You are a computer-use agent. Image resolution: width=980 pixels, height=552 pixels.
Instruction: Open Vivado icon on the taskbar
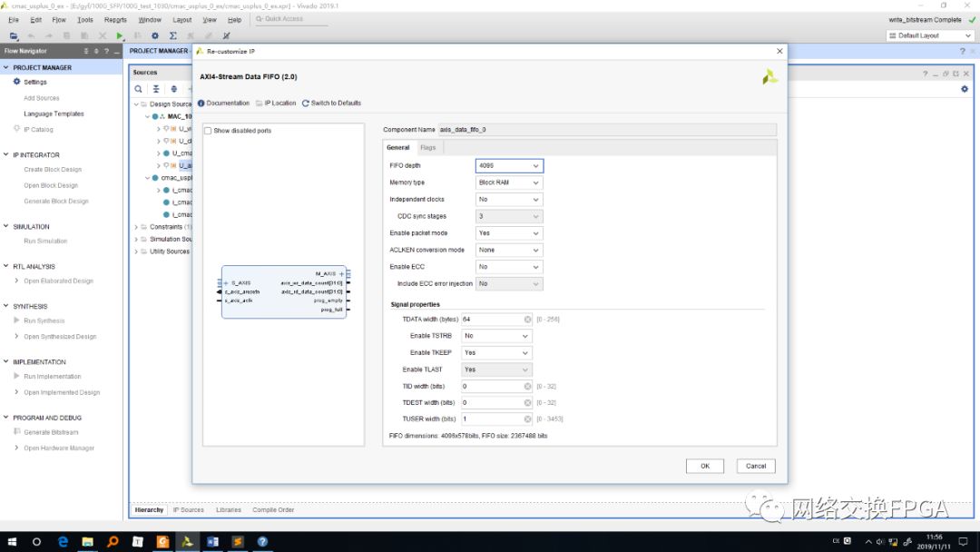187,541
